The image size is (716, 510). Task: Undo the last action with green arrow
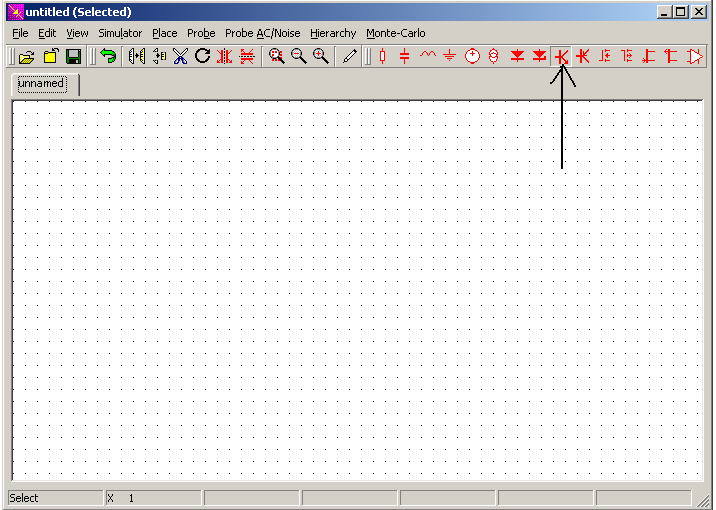108,57
